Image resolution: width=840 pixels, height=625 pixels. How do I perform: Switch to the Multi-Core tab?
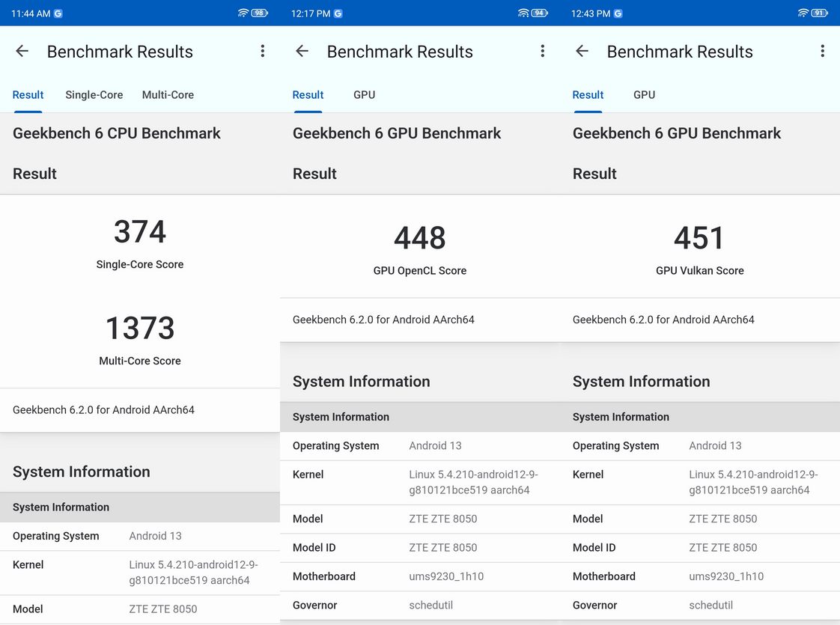[168, 95]
